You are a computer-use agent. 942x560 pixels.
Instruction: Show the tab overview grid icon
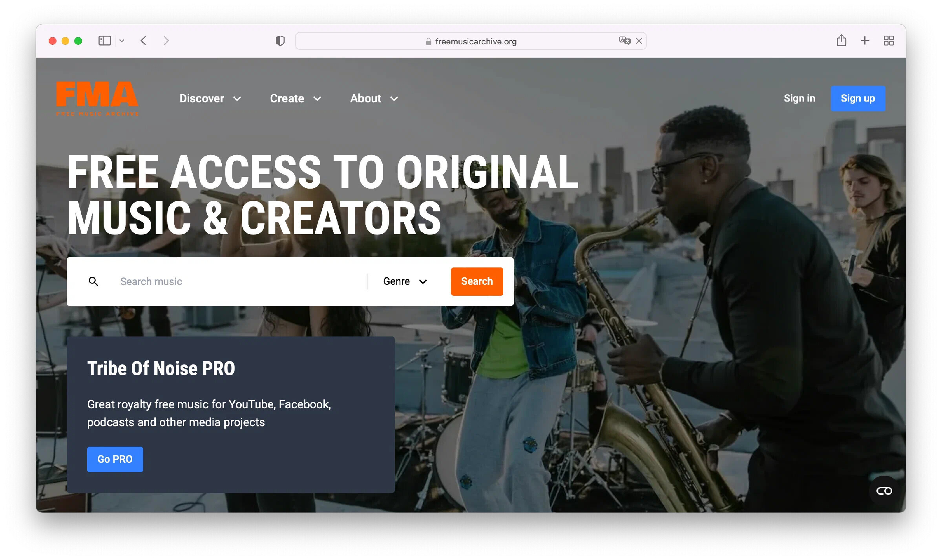tap(889, 41)
